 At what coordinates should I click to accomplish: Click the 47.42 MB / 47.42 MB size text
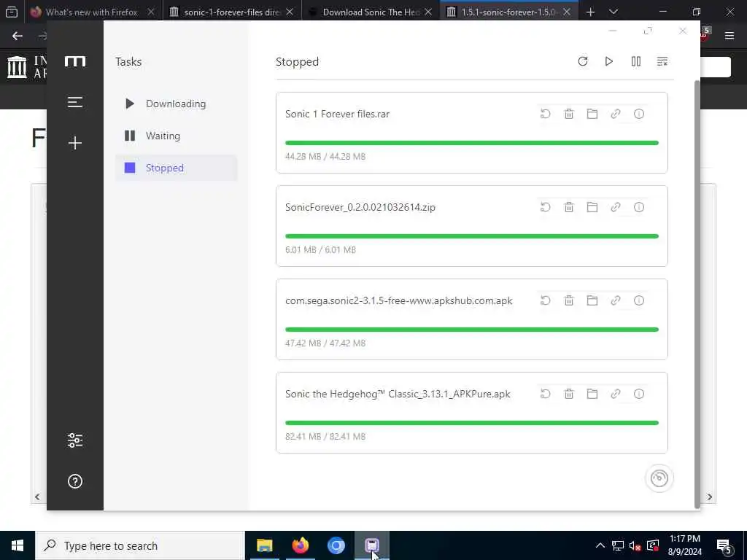pos(325,343)
